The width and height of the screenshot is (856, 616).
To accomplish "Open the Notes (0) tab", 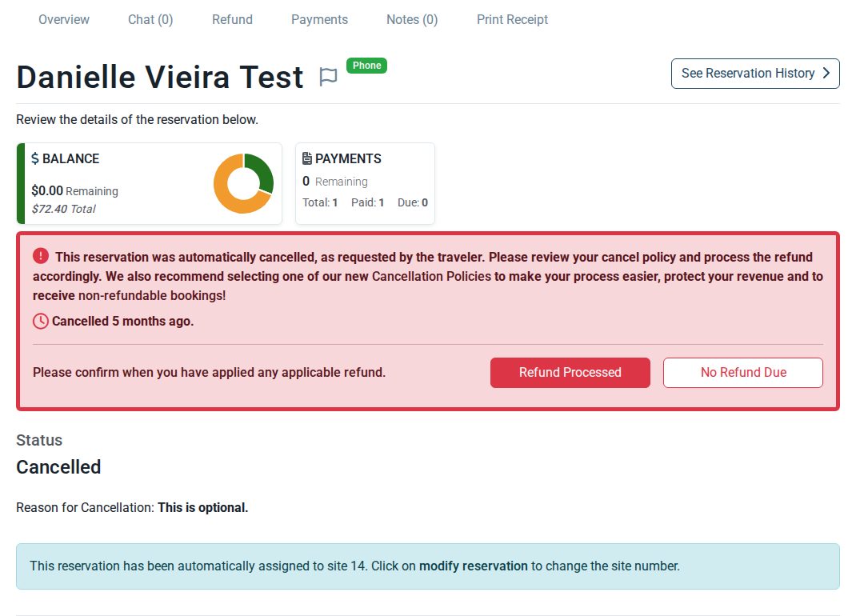I will (x=412, y=20).
